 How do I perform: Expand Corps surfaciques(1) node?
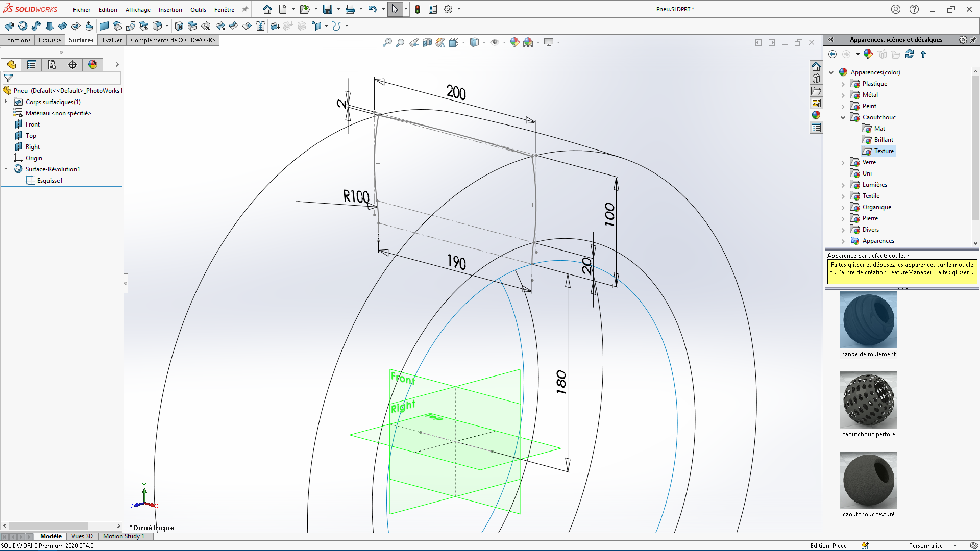6,102
